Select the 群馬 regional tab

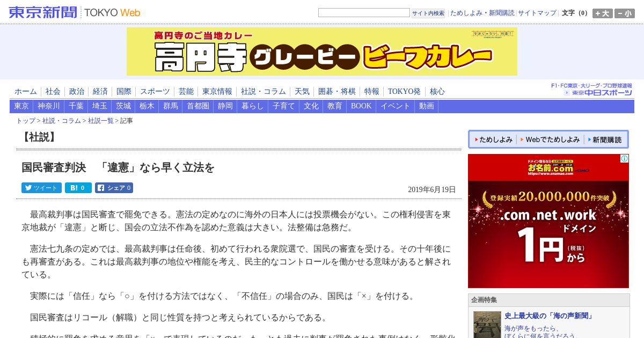(171, 106)
